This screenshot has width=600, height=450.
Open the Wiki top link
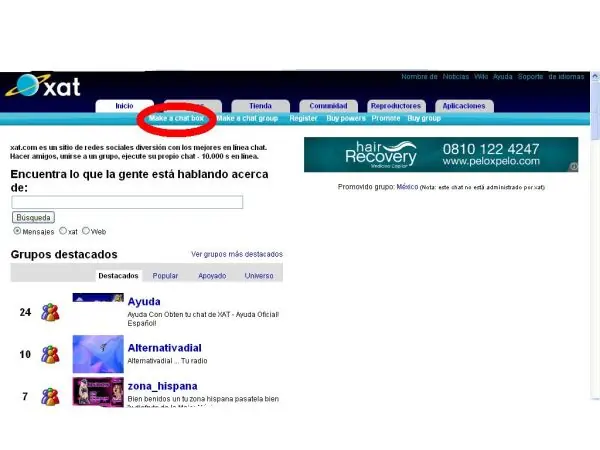(481, 77)
